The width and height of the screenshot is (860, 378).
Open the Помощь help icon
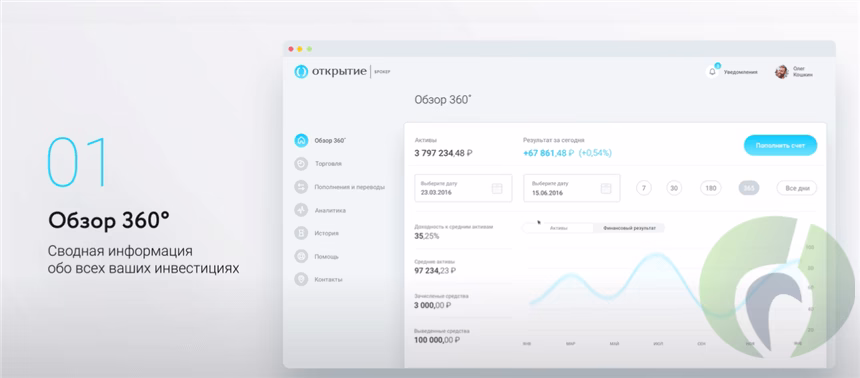click(301, 256)
